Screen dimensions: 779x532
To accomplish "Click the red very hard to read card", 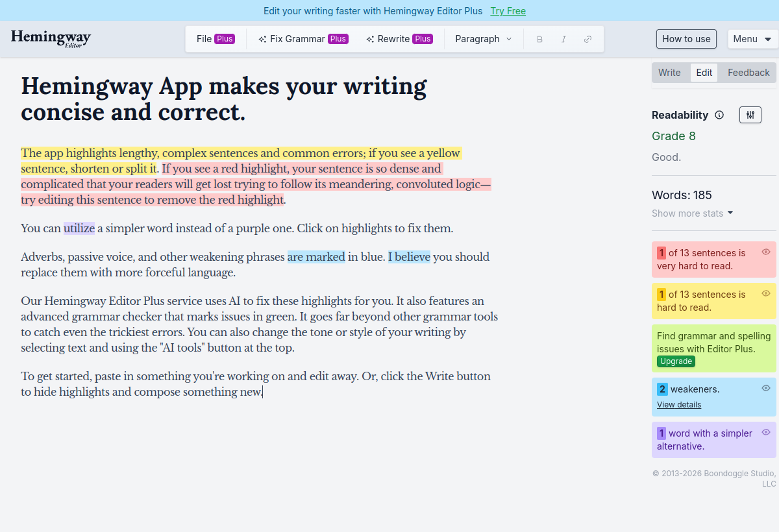I will [714, 260].
